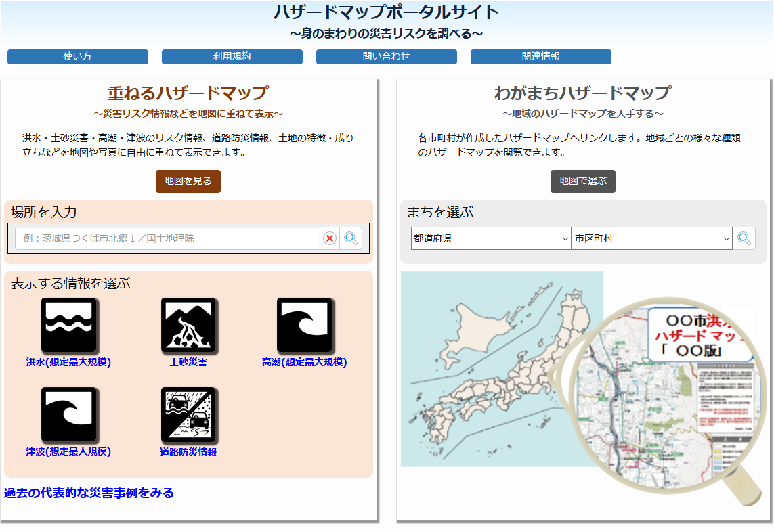Click the flood (洪水) hazard icon

[68, 325]
